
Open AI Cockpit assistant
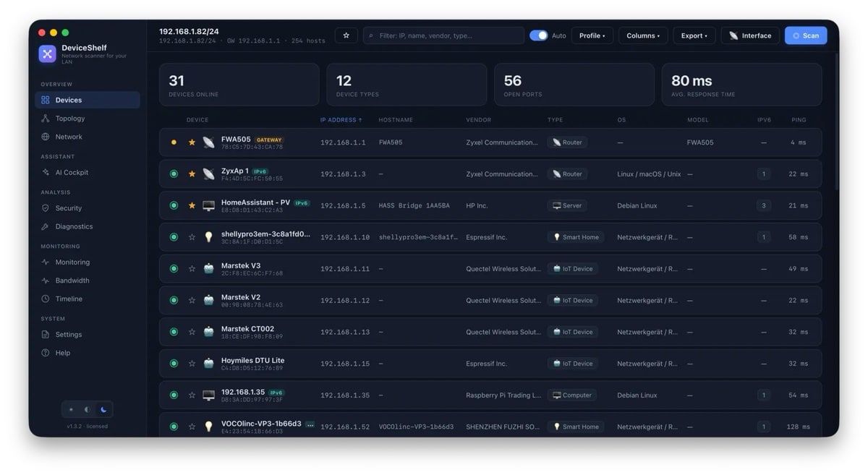tap(87, 172)
